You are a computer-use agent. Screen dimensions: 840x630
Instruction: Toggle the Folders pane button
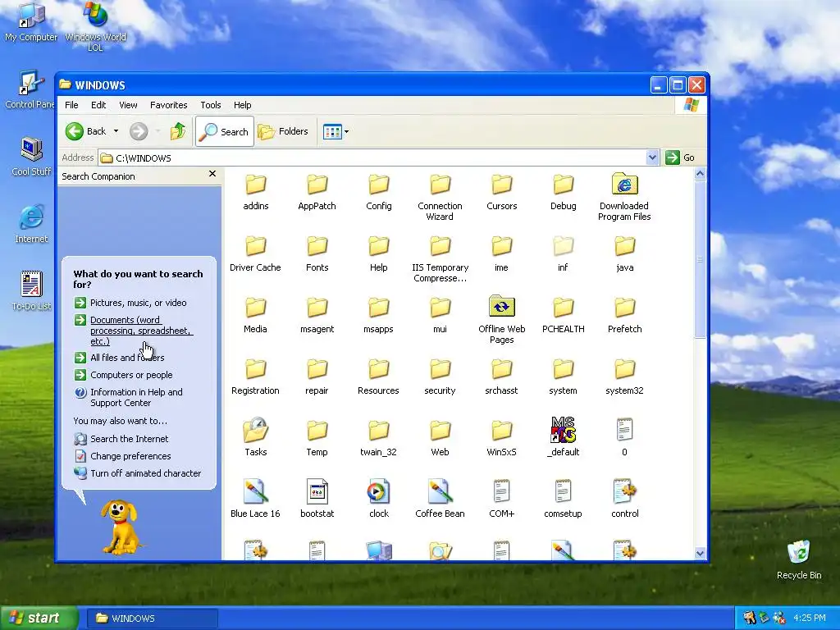[x=283, y=131]
